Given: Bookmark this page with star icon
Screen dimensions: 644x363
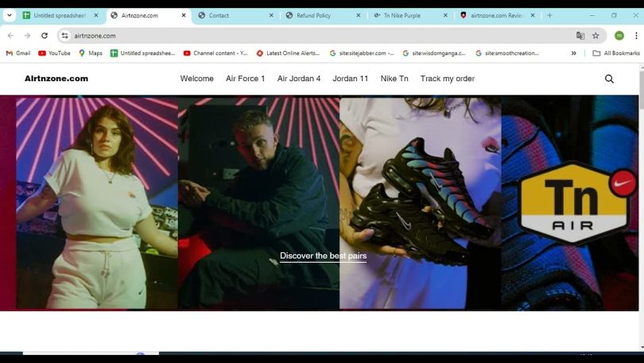Looking at the screenshot, I should pyautogui.click(x=596, y=36).
